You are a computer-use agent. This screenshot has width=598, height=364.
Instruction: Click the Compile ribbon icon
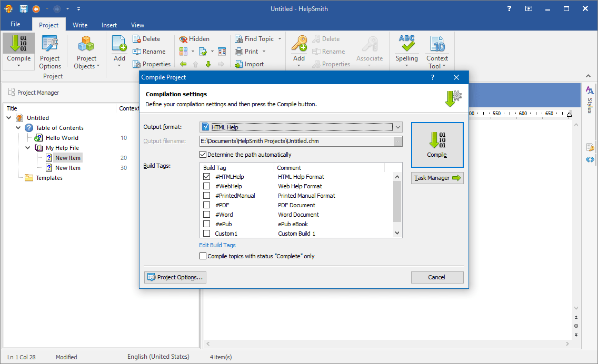[x=18, y=43]
